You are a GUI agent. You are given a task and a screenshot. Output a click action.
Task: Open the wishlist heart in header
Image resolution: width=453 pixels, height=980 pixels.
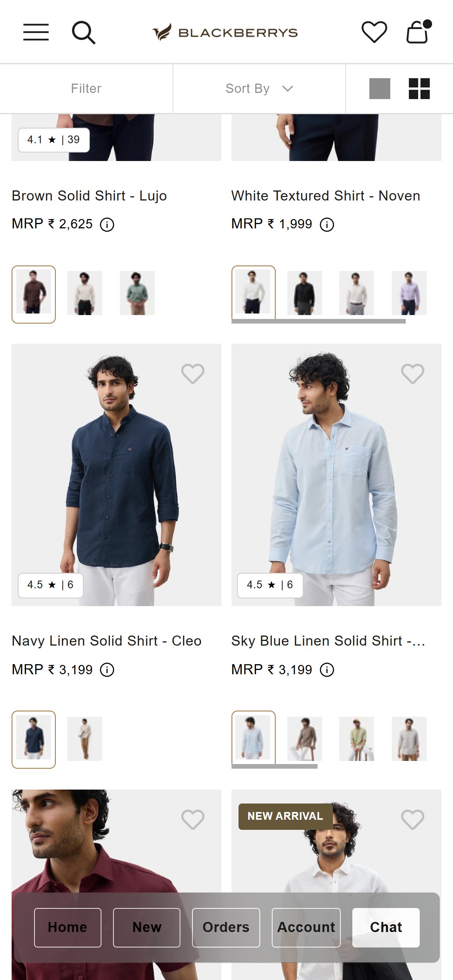[374, 32]
